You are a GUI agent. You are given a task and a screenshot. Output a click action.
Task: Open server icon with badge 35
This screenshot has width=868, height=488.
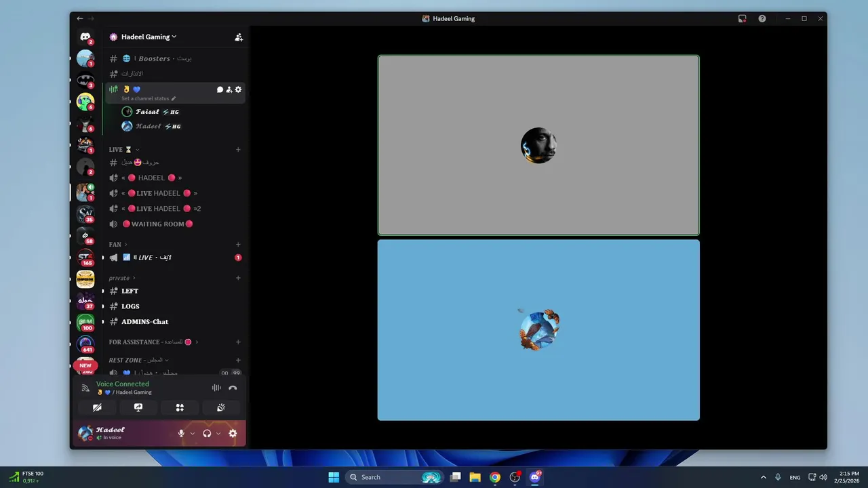[x=85, y=213]
